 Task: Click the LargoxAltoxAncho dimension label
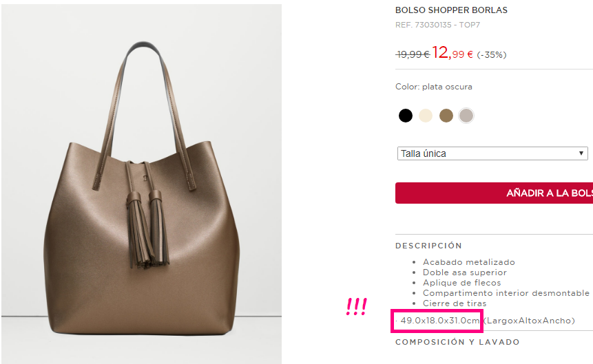(x=529, y=321)
